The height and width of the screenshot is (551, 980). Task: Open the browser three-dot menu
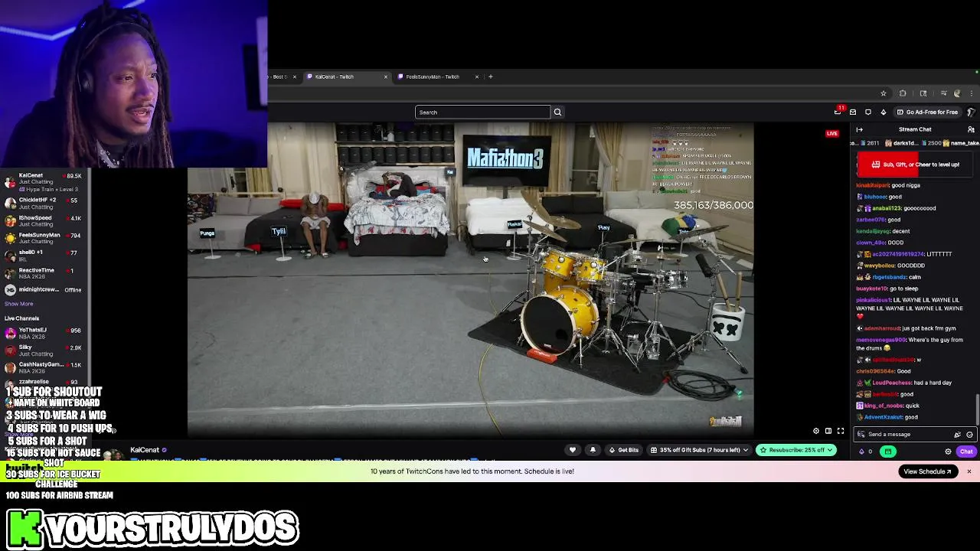coord(972,93)
